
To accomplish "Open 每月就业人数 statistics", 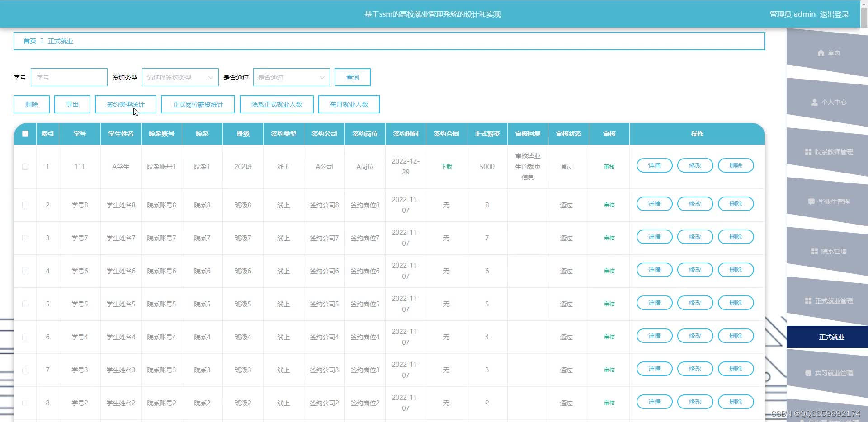I will tap(349, 104).
